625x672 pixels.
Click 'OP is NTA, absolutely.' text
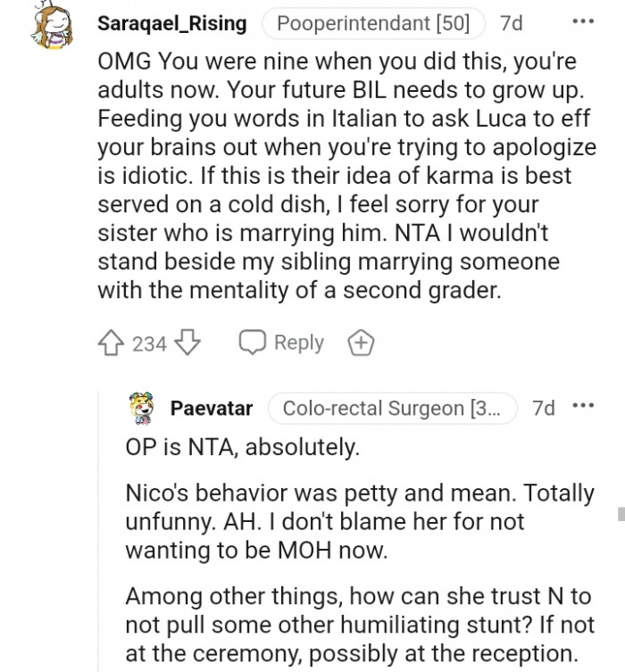[x=242, y=447]
